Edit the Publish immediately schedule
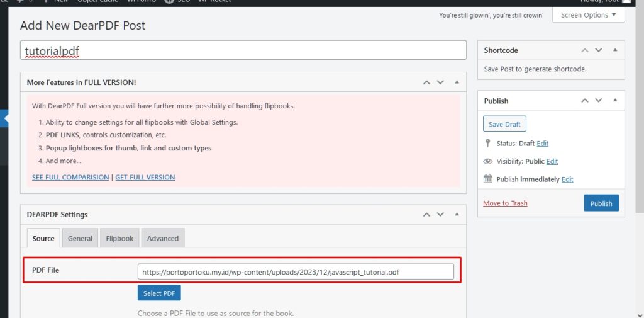The width and height of the screenshot is (644, 318). click(x=567, y=179)
